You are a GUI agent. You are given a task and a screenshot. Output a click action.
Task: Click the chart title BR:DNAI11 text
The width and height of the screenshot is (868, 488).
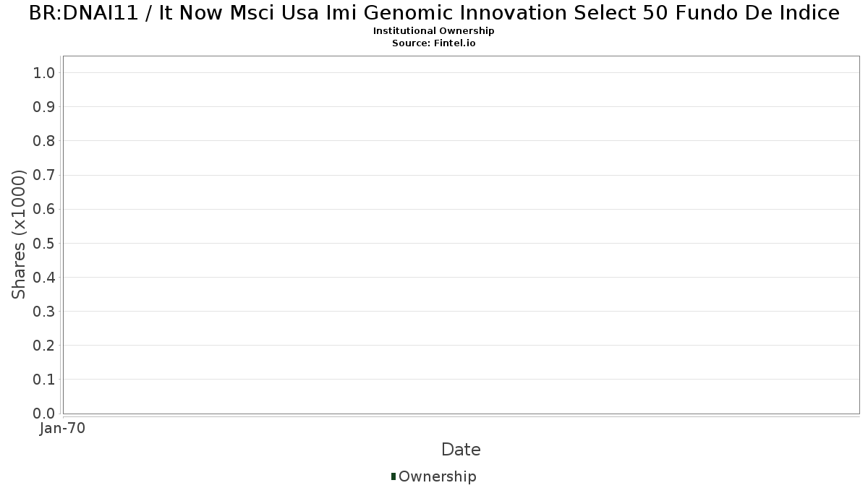coord(434,13)
